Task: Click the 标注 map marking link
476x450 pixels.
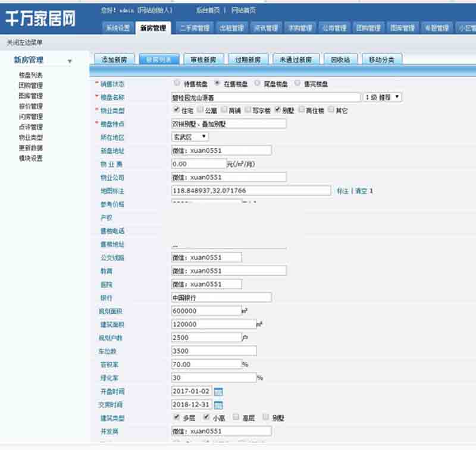Action: [342, 191]
